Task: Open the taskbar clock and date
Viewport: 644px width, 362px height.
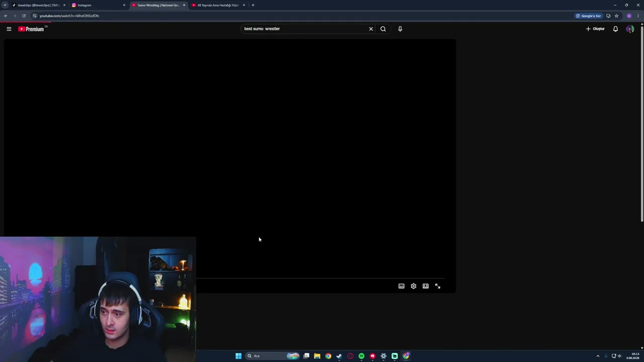Action: [x=633, y=356]
